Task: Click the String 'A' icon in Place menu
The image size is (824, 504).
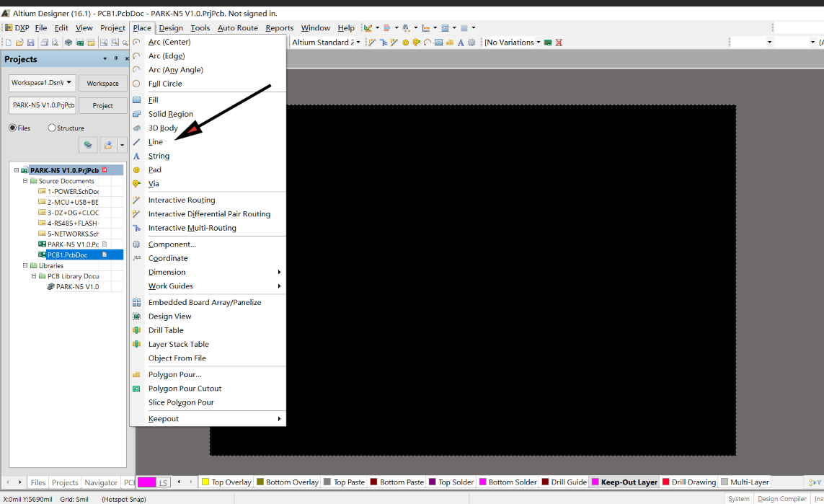Action: [137, 156]
